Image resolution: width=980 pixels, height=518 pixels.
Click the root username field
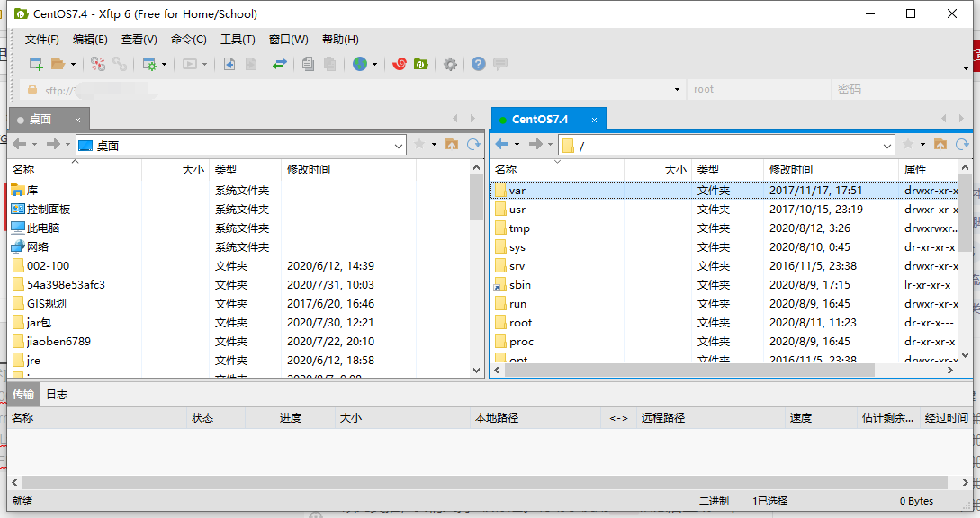pyautogui.click(x=759, y=89)
